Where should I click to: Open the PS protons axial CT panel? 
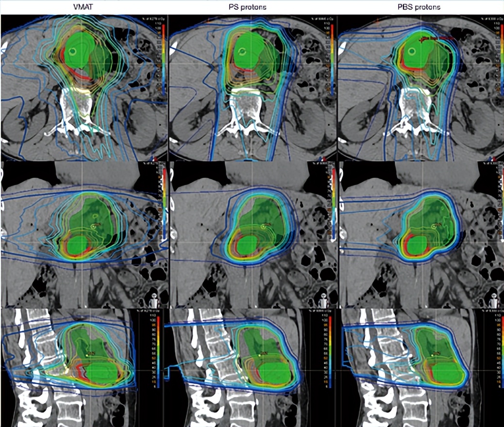(253, 88)
